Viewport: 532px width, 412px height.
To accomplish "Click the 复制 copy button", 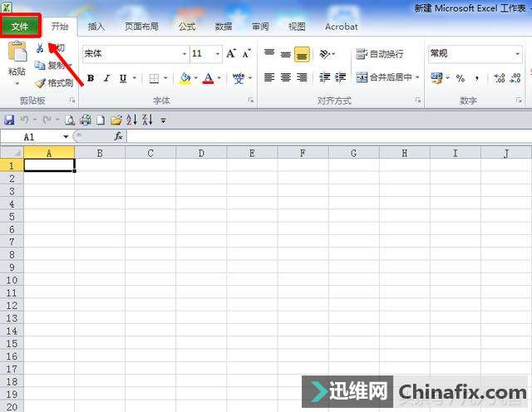I will pyautogui.click(x=50, y=65).
